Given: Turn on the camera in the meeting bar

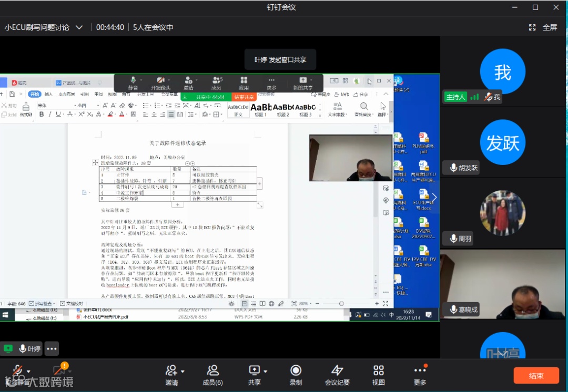Looking at the screenshot, I should [59, 370].
